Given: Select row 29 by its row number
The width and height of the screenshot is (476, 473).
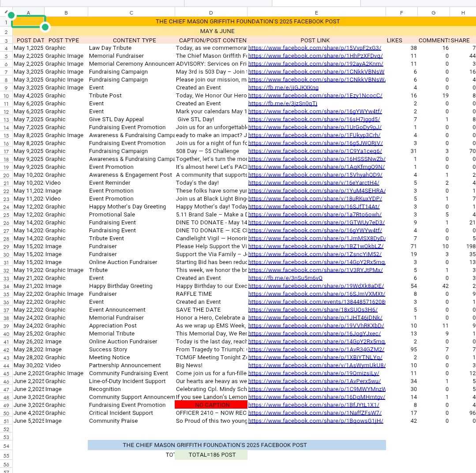Looking at the screenshot, I should point(6,247).
